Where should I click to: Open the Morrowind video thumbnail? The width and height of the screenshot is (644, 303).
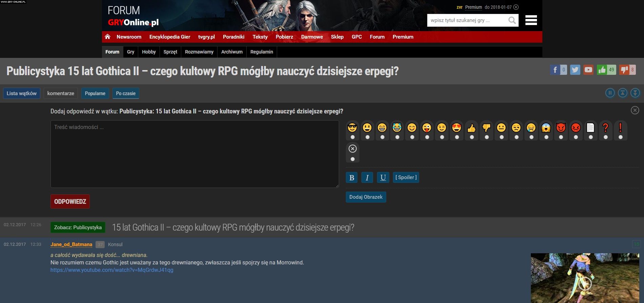tap(585, 278)
